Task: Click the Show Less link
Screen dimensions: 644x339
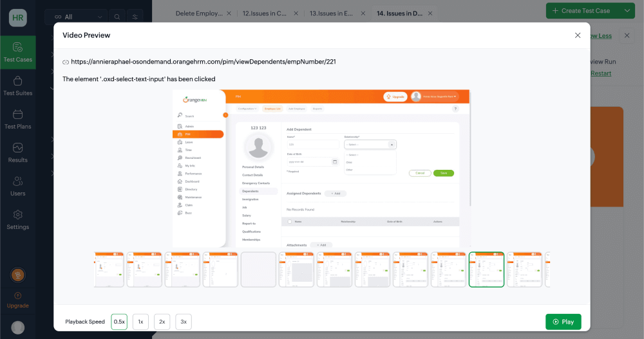Action: tap(601, 36)
